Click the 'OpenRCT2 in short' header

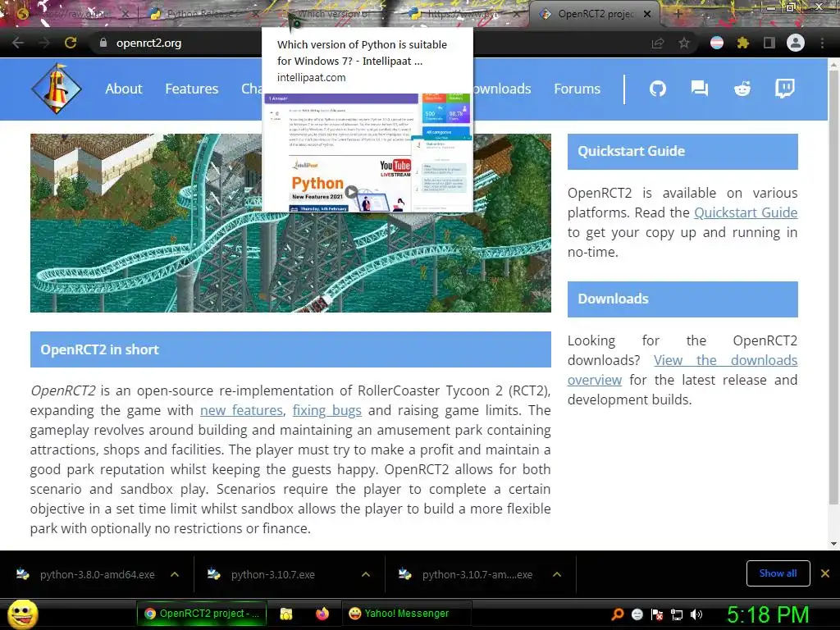(290, 349)
